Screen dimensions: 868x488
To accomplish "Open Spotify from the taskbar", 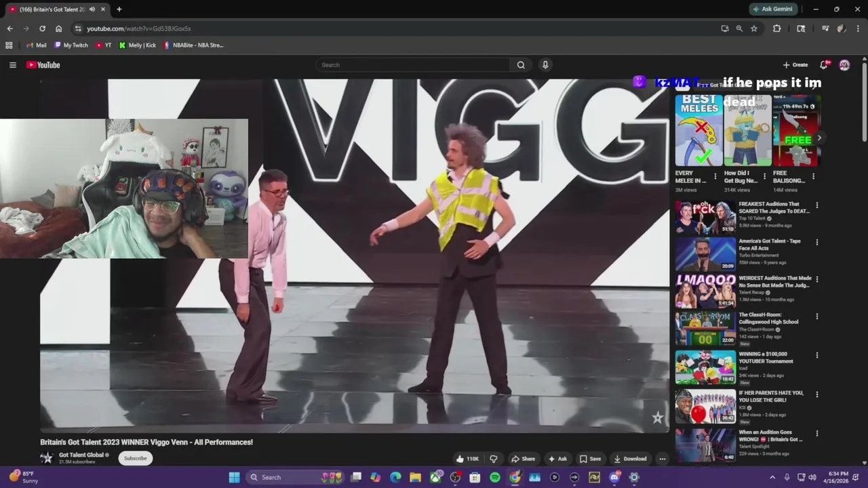I will 495,477.
